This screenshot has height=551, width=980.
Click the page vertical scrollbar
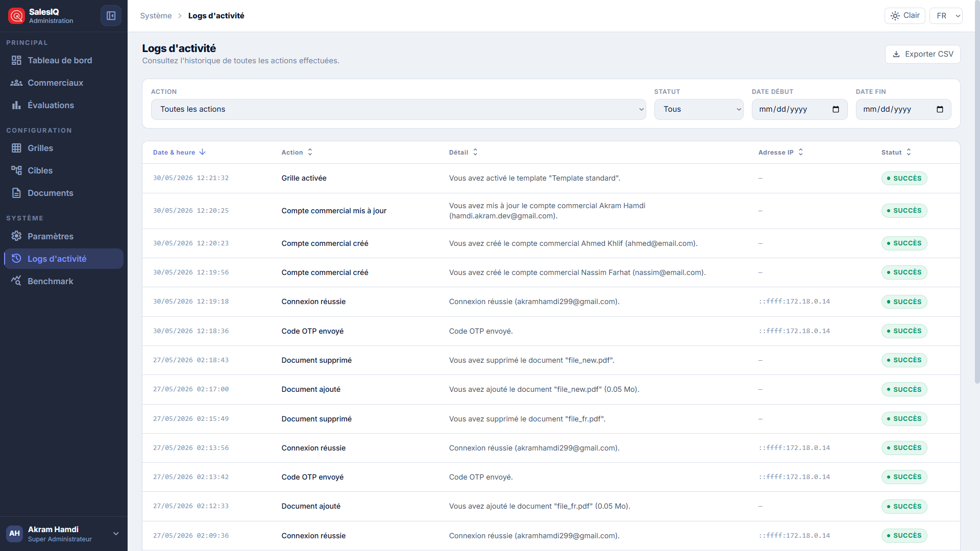[977, 192]
